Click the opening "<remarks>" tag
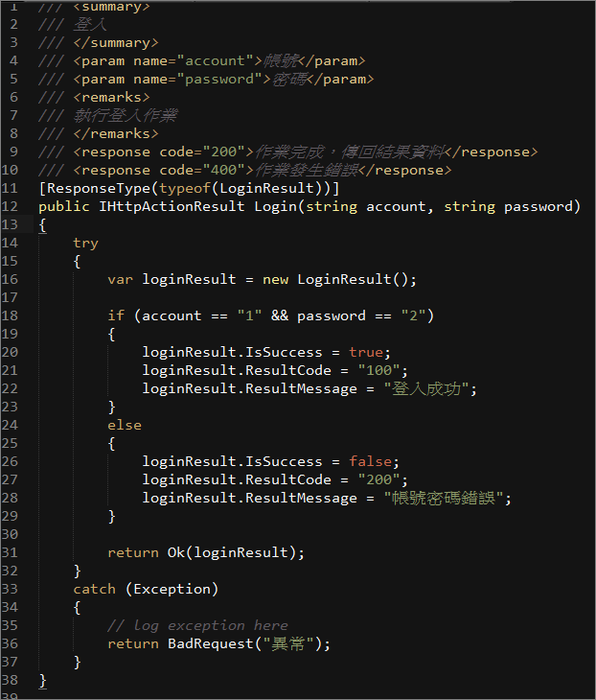 [111, 97]
